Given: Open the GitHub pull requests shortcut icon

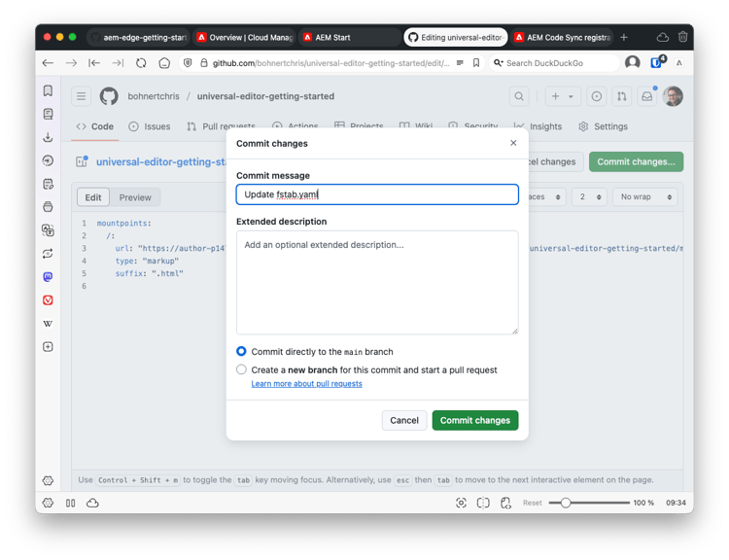Looking at the screenshot, I should pyautogui.click(x=622, y=96).
